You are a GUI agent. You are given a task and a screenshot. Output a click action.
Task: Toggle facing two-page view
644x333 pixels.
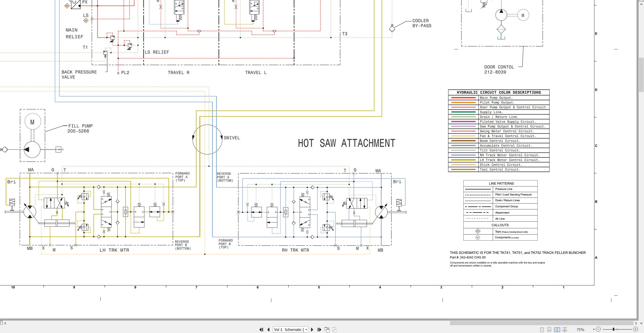pyautogui.click(x=557, y=329)
